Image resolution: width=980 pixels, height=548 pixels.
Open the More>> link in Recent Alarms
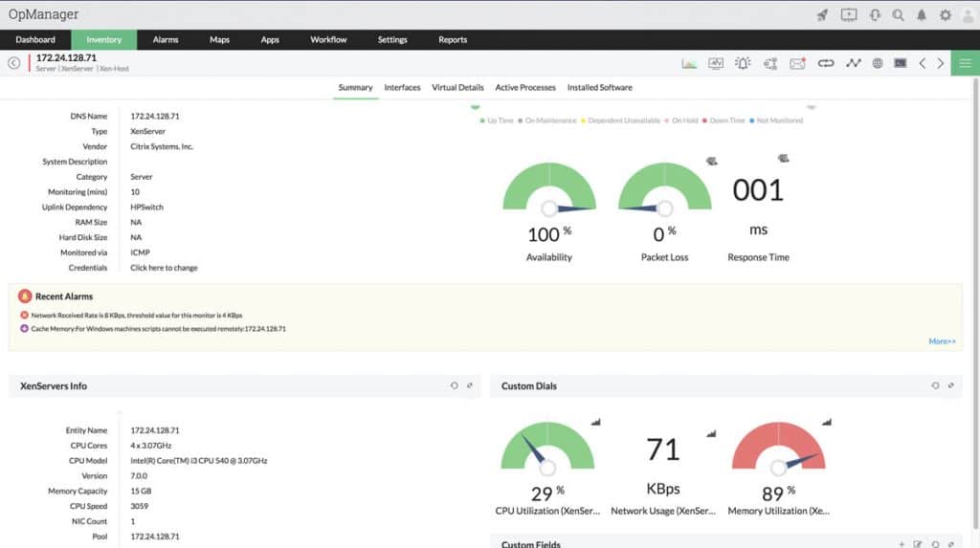pos(942,341)
